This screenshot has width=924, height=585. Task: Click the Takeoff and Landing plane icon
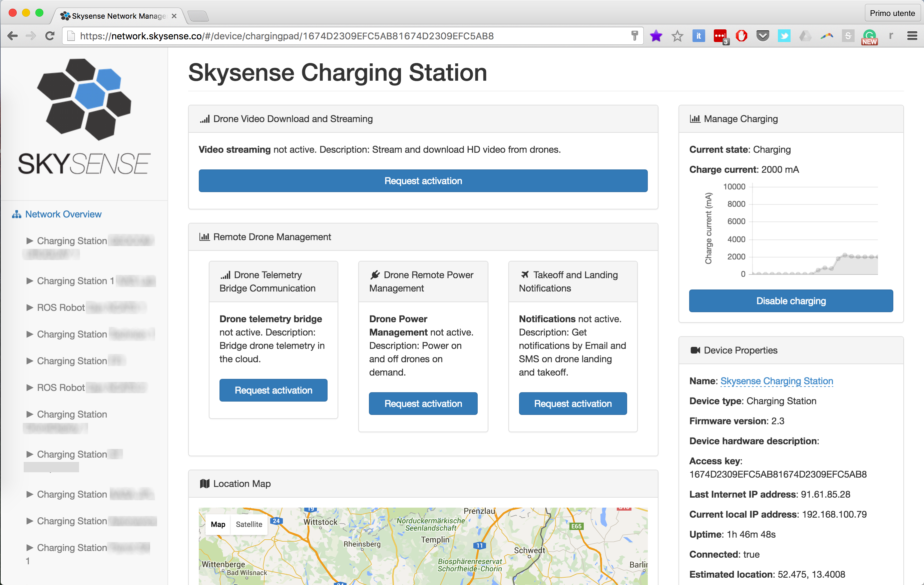(525, 275)
